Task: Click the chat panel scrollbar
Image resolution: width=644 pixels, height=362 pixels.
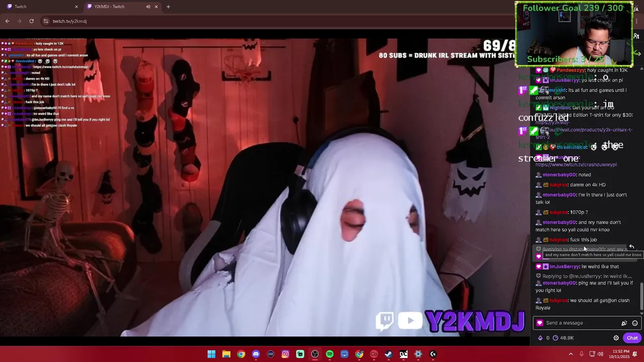Action: (x=641, y=297)
